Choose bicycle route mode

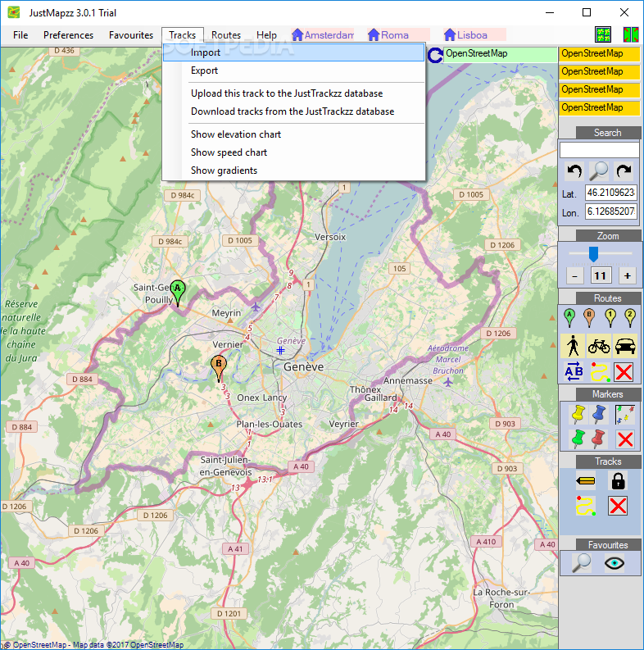click(x=599, y=346)
